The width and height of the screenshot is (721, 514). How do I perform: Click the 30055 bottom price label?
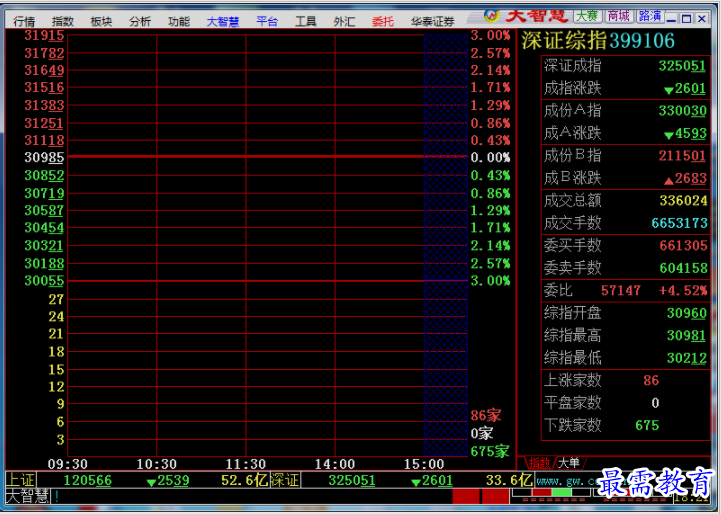pos(44,281)
